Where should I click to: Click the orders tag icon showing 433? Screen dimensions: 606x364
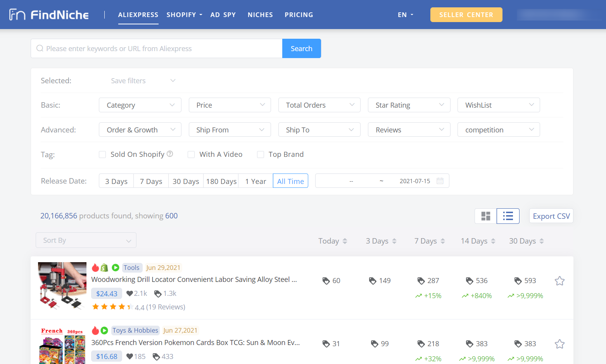[x=156, y=357]
